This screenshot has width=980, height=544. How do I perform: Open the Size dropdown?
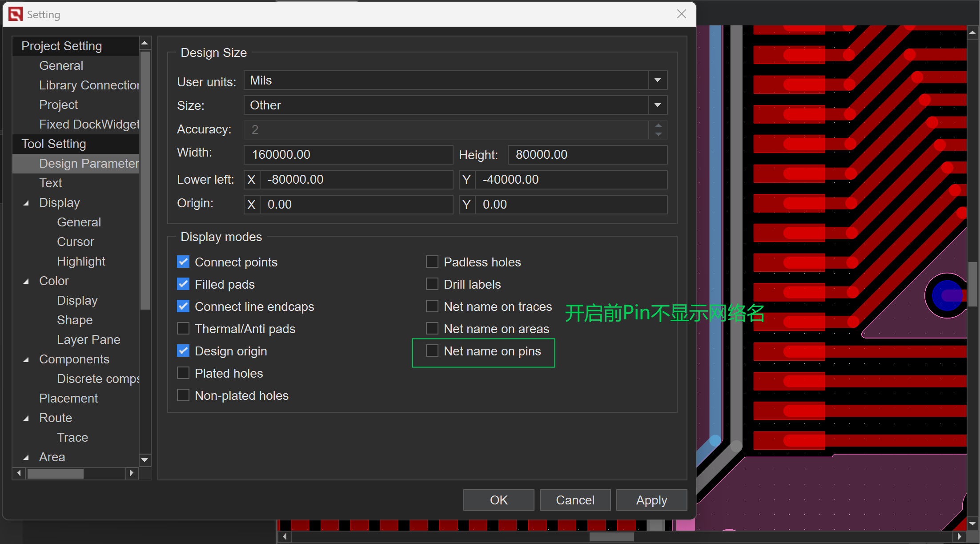657,105
